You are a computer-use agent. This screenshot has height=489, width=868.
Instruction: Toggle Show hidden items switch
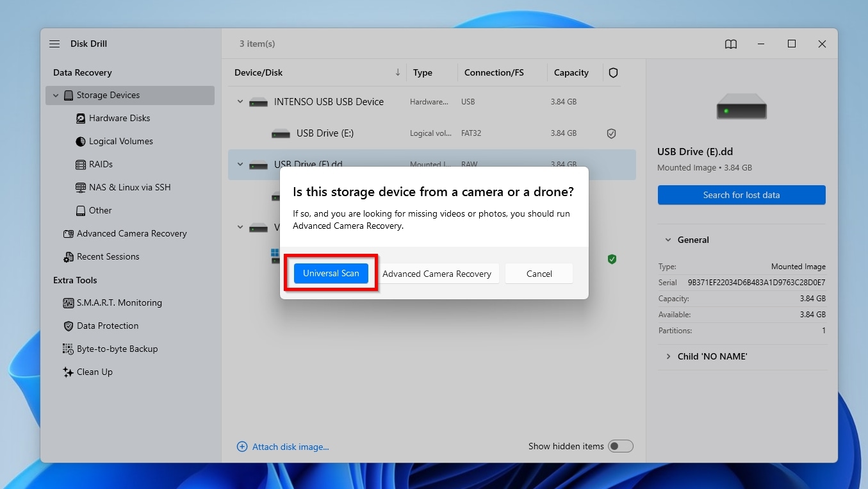[x=620, y=446]
